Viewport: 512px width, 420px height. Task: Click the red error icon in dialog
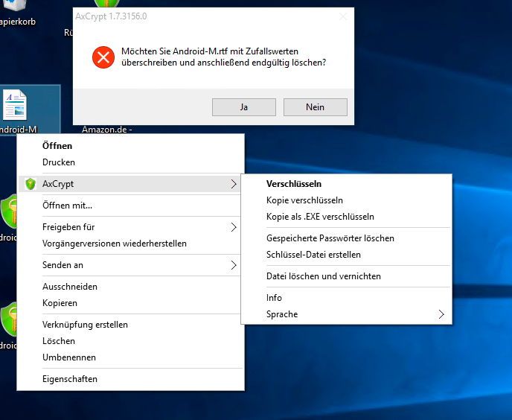(x=103, y=57)
